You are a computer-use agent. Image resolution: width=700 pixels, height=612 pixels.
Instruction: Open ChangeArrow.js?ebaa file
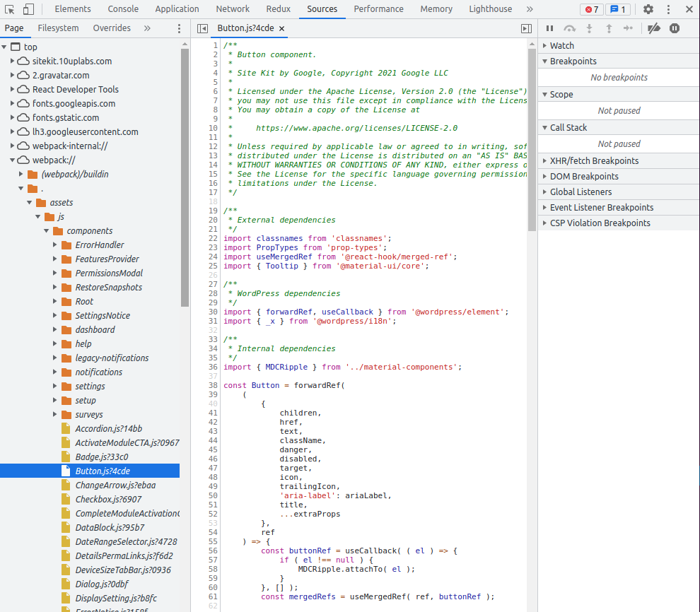pyautogui.click(x=115, y=485)
